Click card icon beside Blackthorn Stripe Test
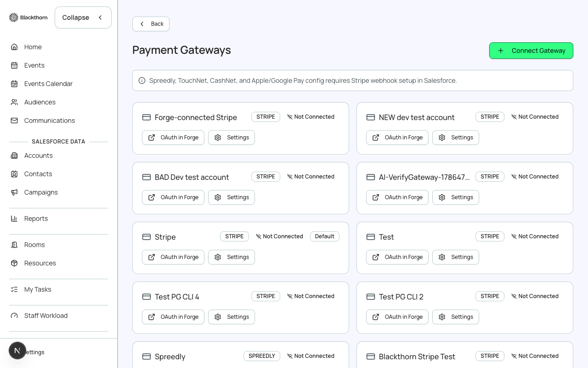588x368 pixels. point(371,356)
